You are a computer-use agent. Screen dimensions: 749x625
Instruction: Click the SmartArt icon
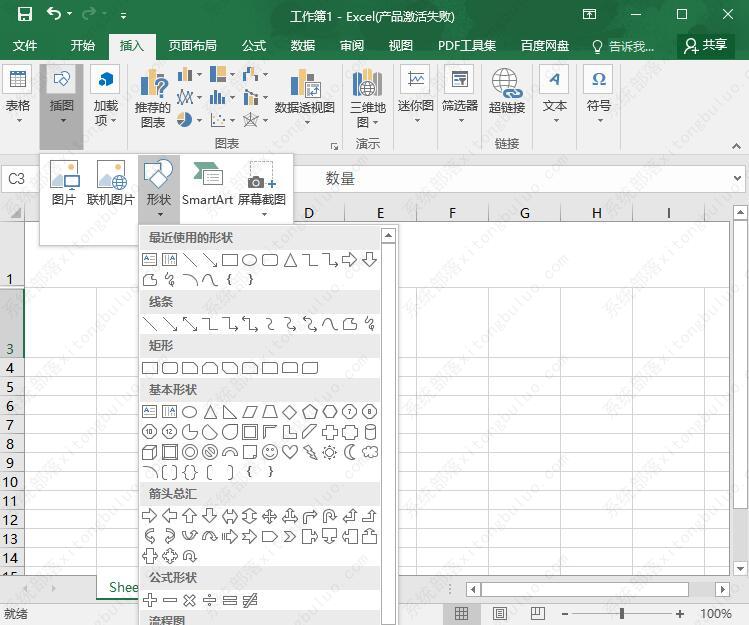point(207,176)
